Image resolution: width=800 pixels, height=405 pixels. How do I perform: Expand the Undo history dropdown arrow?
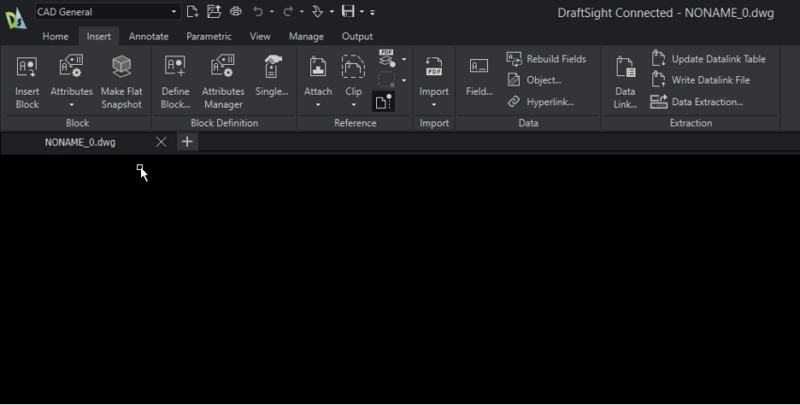(271, 12)
